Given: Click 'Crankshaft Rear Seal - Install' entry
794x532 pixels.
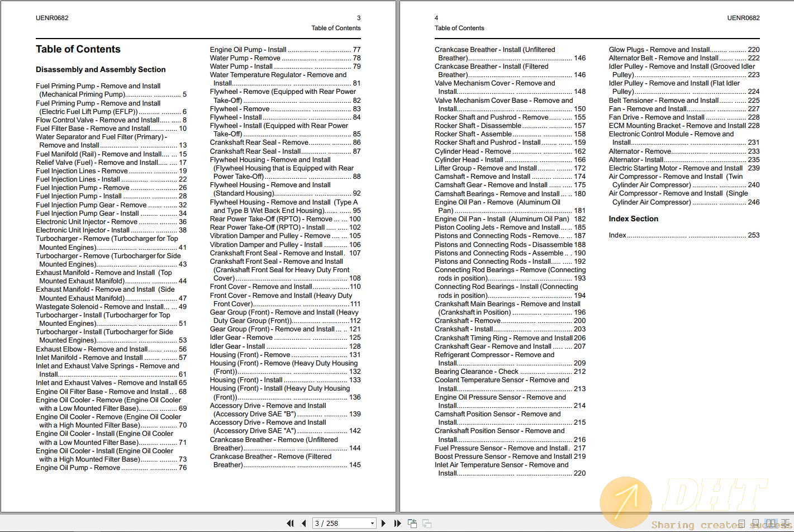Looking at the screenshot, I should (x=285, y=151).
